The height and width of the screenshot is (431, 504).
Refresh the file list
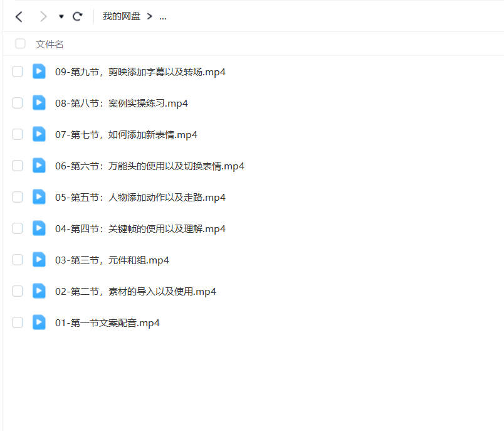tap(78, 16)
